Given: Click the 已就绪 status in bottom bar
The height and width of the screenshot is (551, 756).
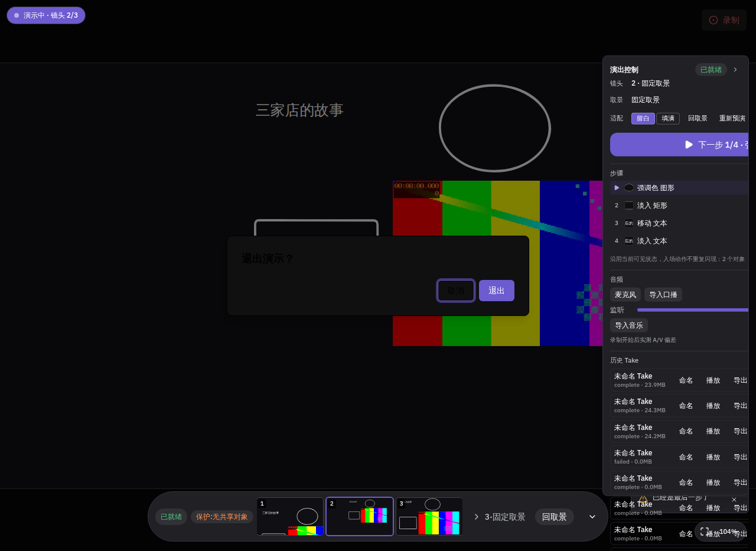Looking at the screenshot, I should point(171,517).
